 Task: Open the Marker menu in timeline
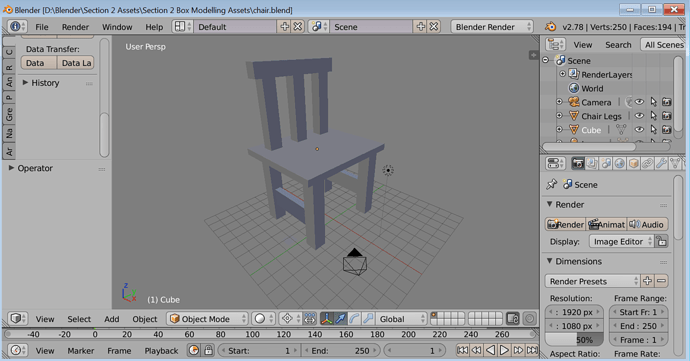click(81, 351)
